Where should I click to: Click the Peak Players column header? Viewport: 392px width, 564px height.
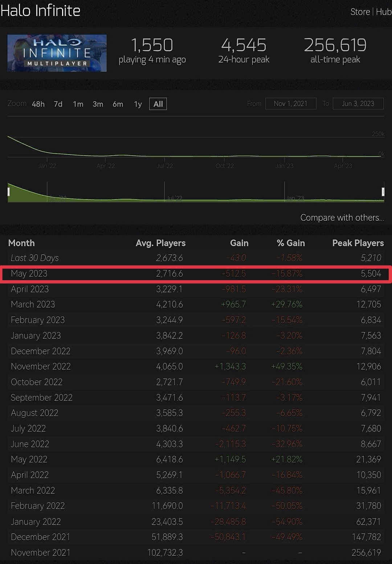[x=358, y=243]
